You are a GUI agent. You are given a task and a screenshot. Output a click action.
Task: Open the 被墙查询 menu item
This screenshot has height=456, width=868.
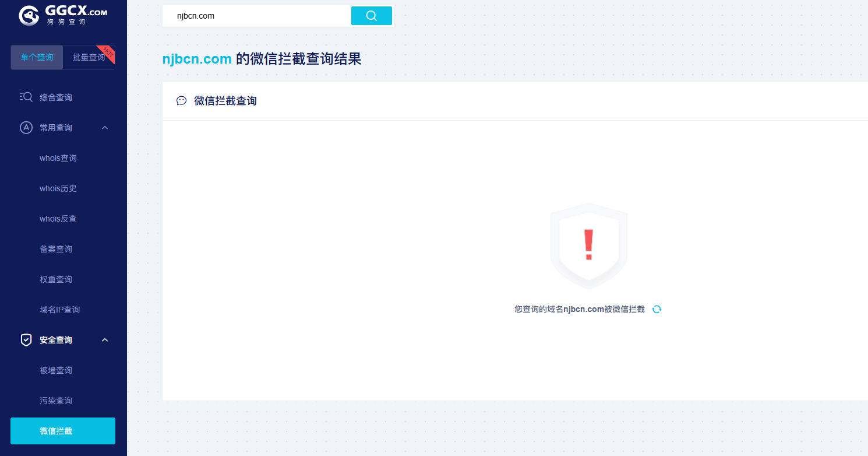56,370
